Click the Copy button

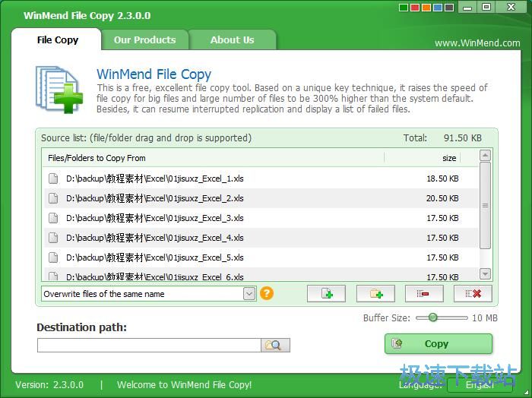coord(439,344)
